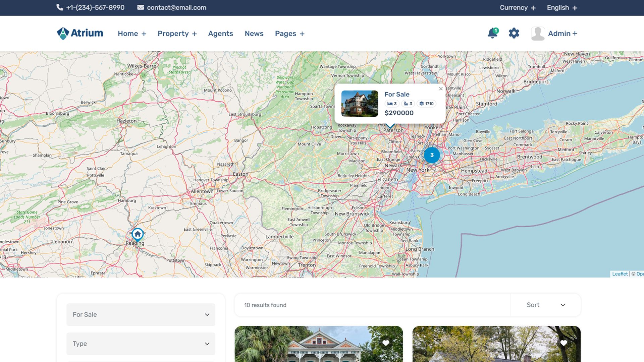Click the house thumbnail in the map popup

(360, 104)
